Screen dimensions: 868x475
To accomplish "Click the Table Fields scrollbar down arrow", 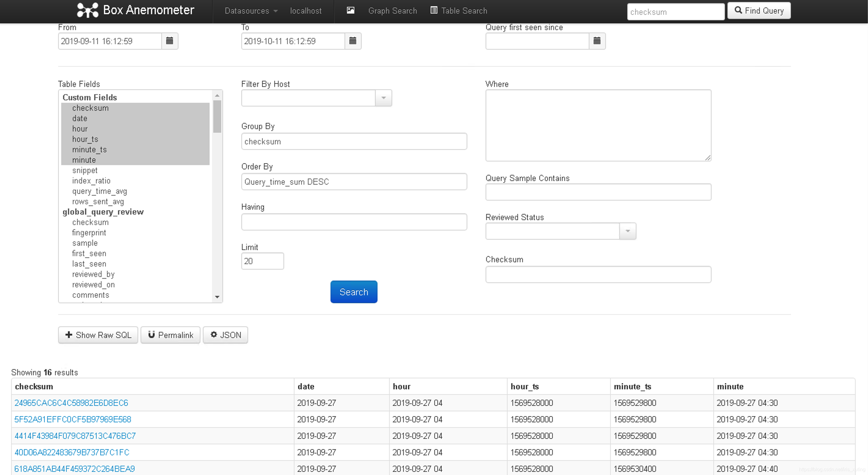I will tap(217, 297).
